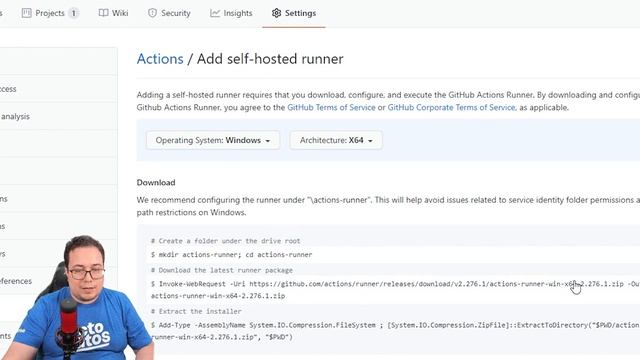
Task: Click the Security shield icon
Action: (152, 13)
